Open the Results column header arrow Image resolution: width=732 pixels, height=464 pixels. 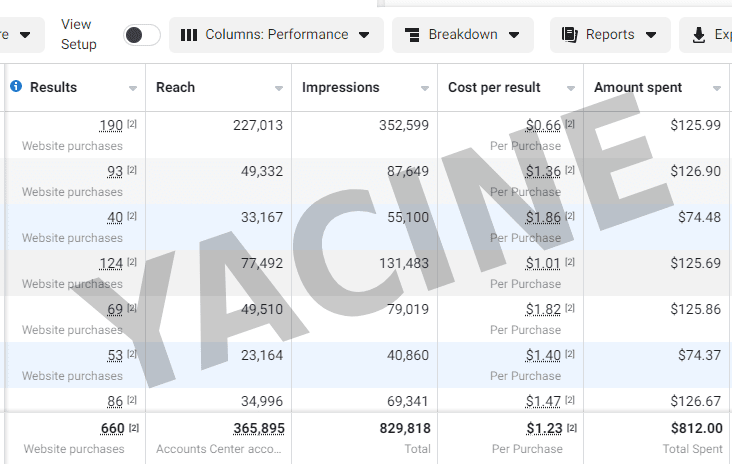coord(133,88)
